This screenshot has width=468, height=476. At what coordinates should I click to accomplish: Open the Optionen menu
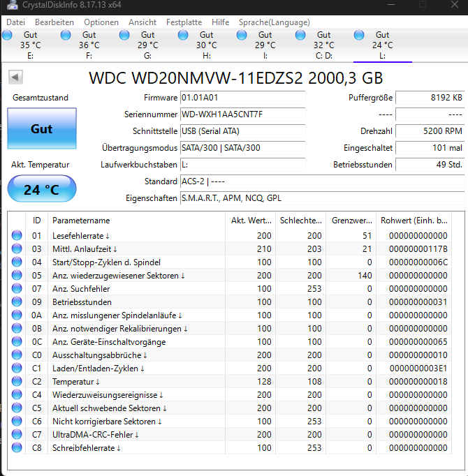(x=101, y=22)
